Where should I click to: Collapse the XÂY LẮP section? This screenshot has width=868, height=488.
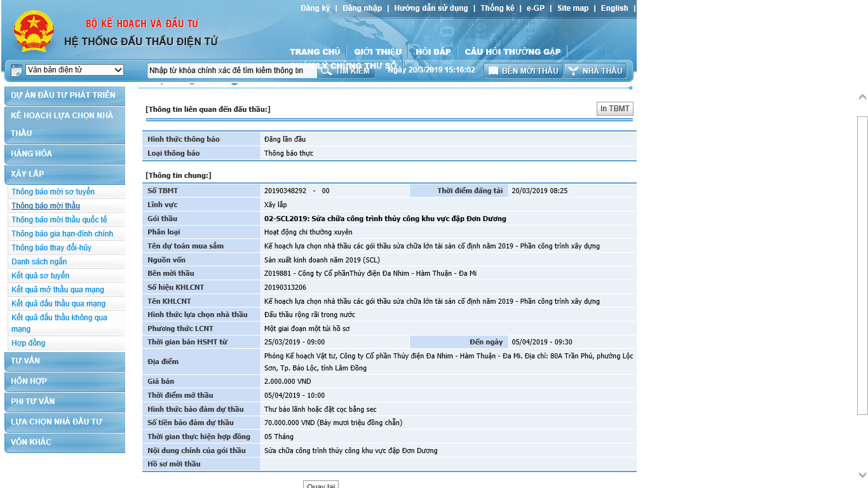click(65, 174)
